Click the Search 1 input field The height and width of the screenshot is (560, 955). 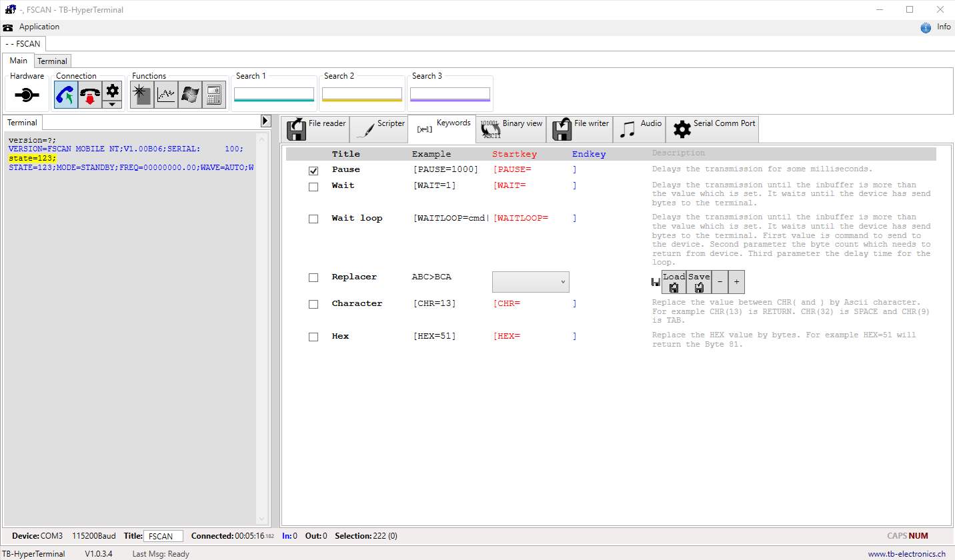point(274,94)
